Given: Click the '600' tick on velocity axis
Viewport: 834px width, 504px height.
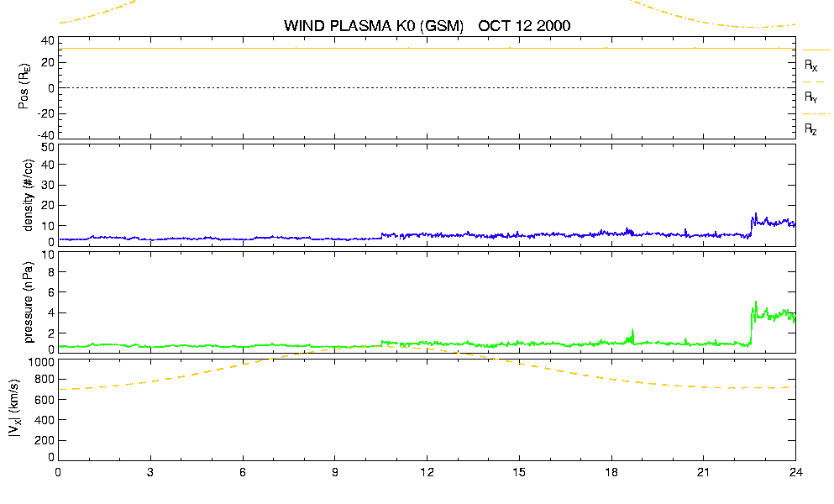Looking at the screenshot, I should point(45,400).
